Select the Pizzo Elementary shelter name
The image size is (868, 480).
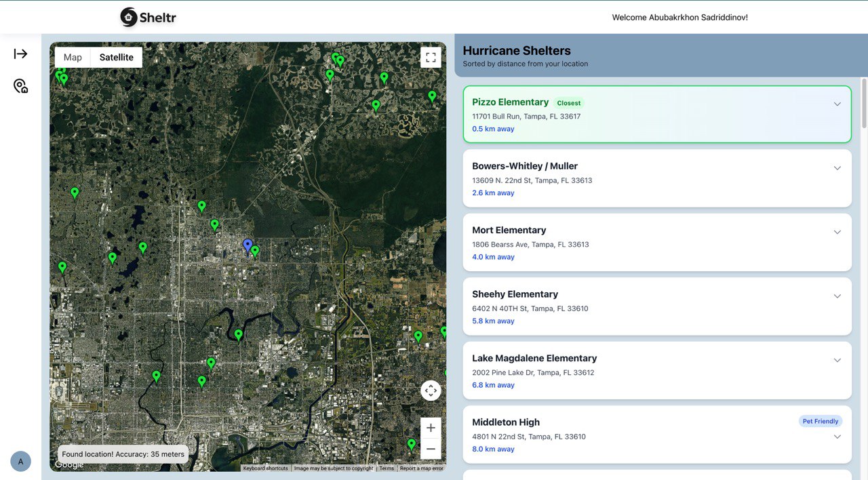coord(511,102)
